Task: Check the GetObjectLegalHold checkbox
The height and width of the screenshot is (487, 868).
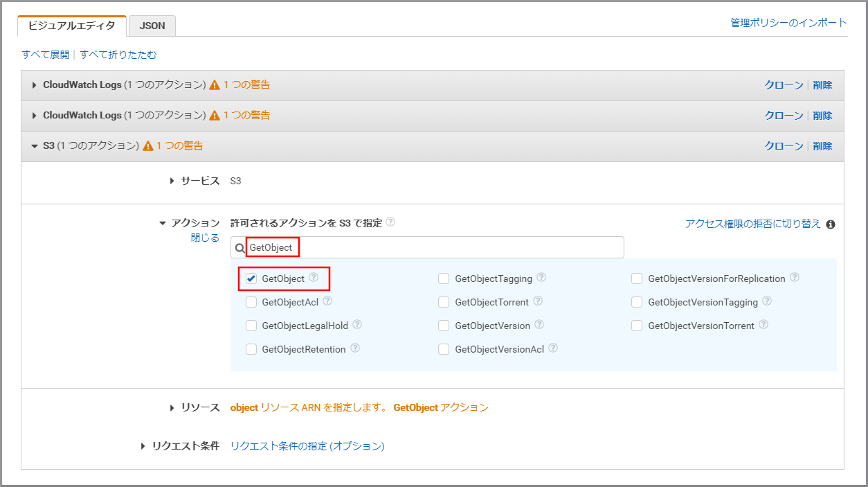Action: (x=251, y=326)
